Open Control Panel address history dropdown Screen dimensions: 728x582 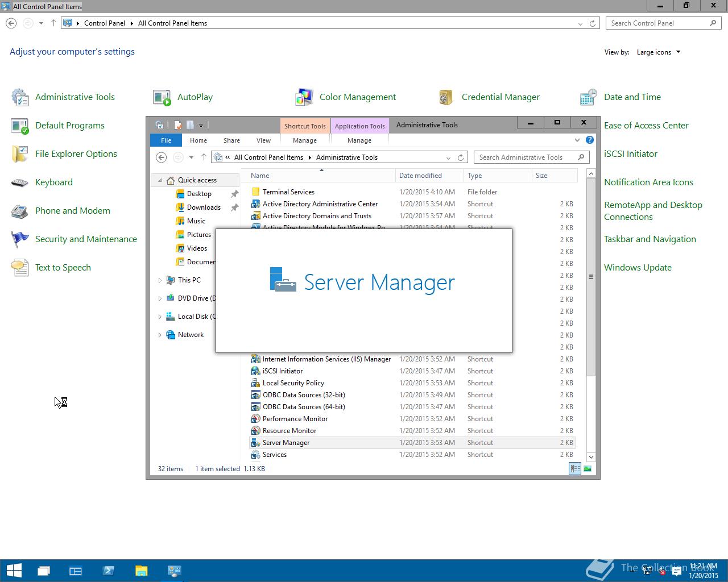click(580, 23)
